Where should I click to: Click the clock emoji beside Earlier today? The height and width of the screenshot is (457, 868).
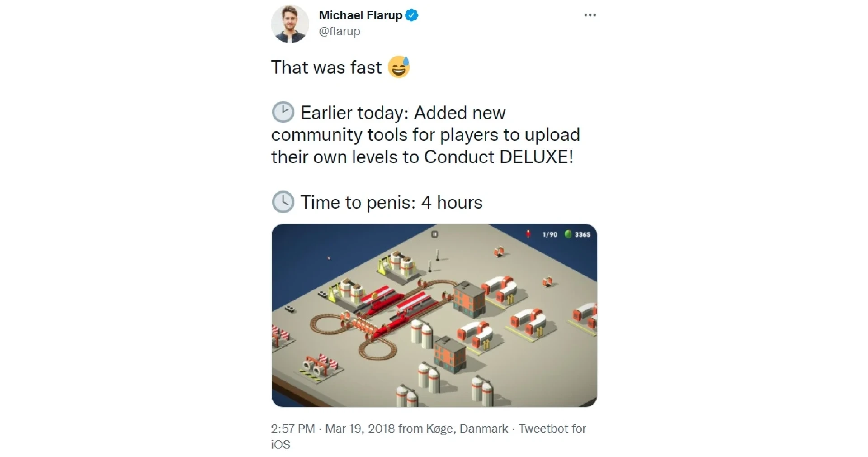tap(283, 112)
